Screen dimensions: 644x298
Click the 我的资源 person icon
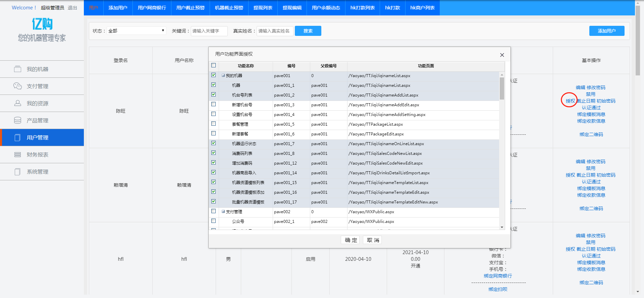[17, 103]
